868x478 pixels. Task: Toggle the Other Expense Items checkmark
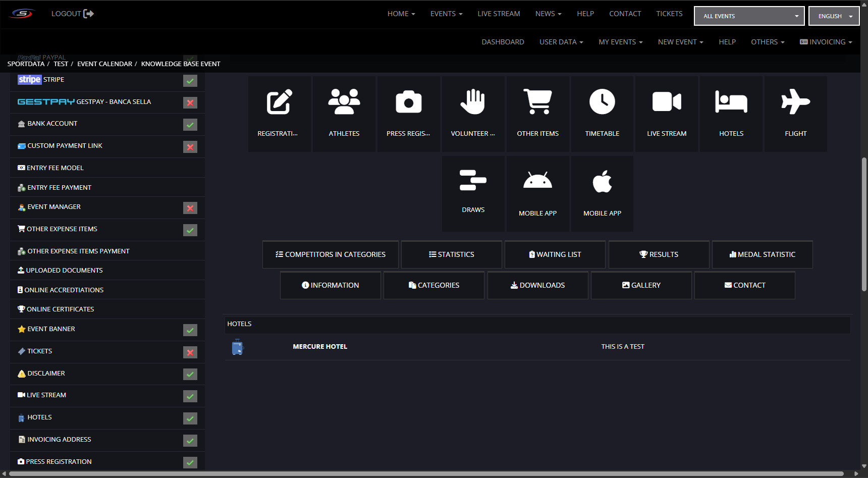point(190,230)
